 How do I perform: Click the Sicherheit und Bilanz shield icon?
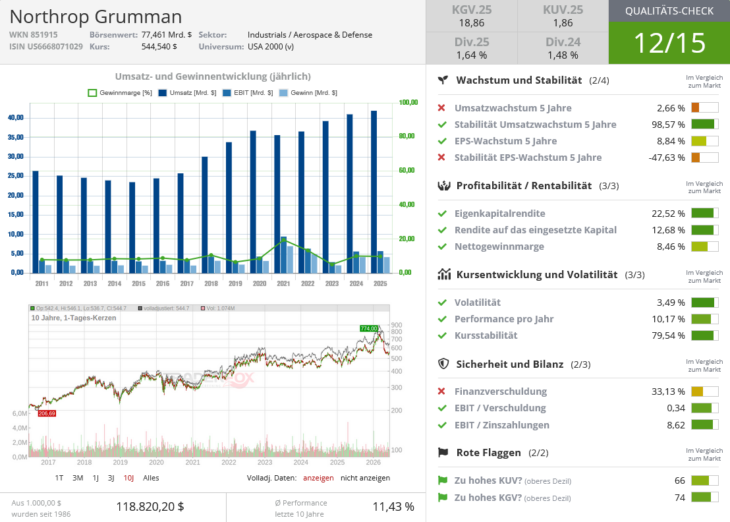point(444,364)
